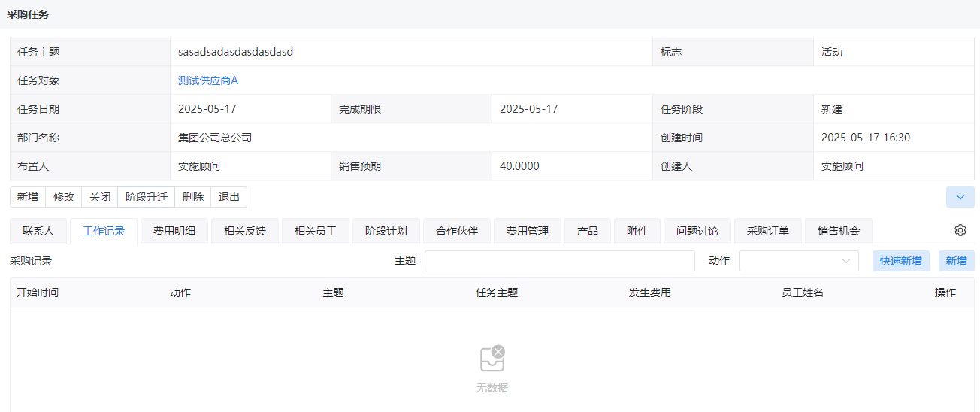This screenshot has height=412, width=980.
Task: Click into the 主题 search field
Action: (x=560, y=261)
